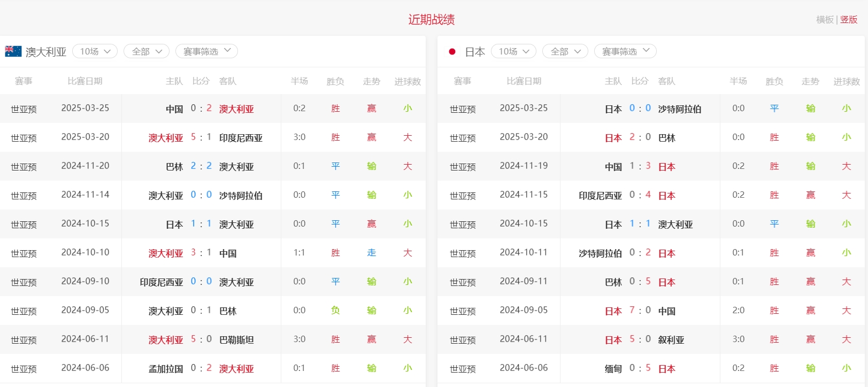Screen dimensions: 868x387
Task: Switch to 横板 horizontal layout
Action: tap(825, 20)
